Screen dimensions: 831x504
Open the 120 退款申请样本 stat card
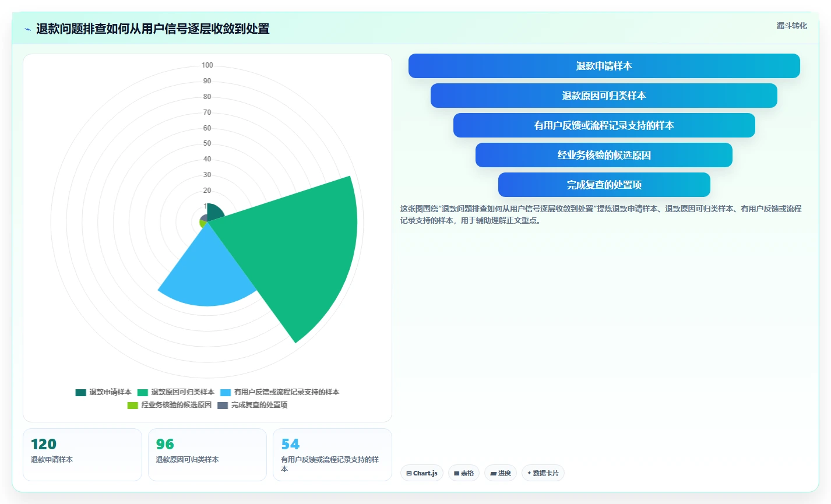pyautogui.click(x=82, y=455)
